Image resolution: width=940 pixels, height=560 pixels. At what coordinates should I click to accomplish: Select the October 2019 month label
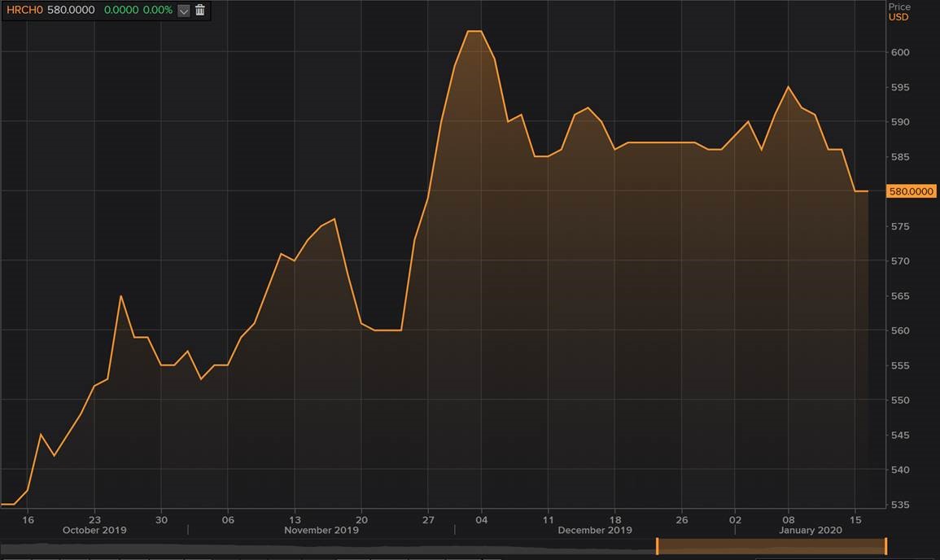coord(96,530)
